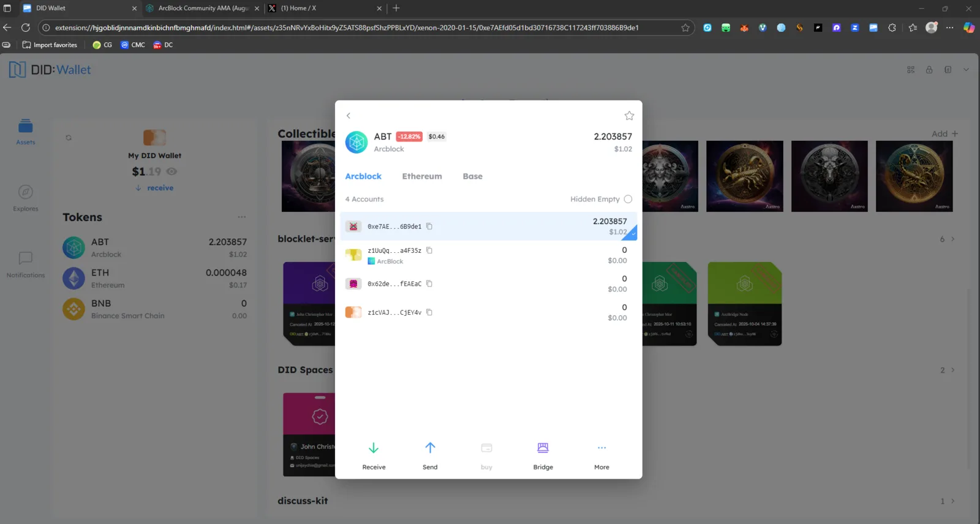Open Notifications in the left sidebar

coord(26,264)
